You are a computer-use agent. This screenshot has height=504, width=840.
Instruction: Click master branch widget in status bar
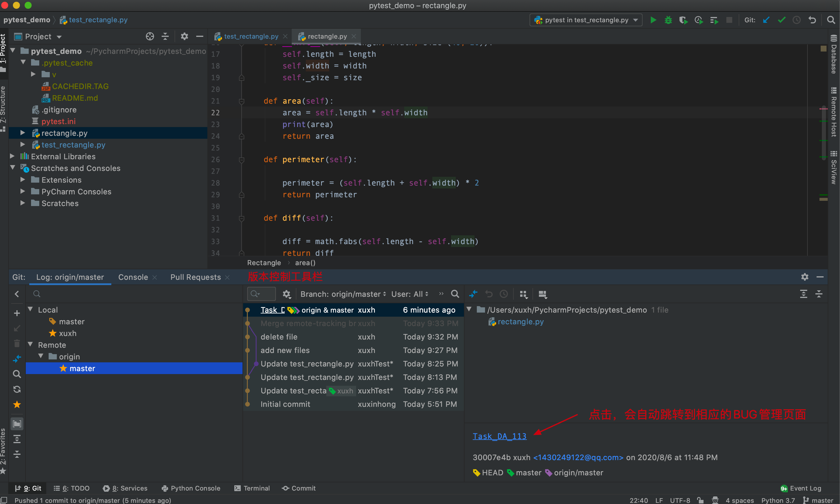pos(818,500)
